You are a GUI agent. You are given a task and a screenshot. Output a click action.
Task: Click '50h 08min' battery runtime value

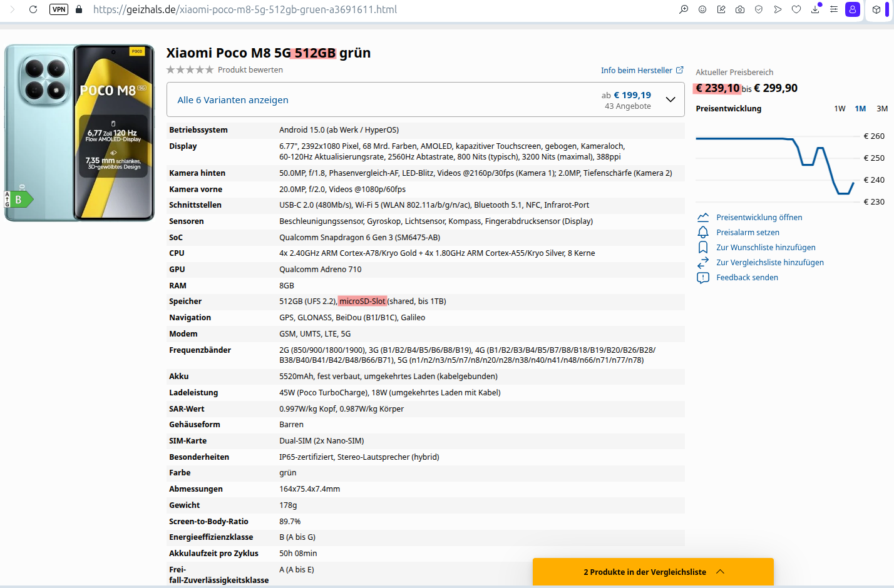(x=298, y=554)
